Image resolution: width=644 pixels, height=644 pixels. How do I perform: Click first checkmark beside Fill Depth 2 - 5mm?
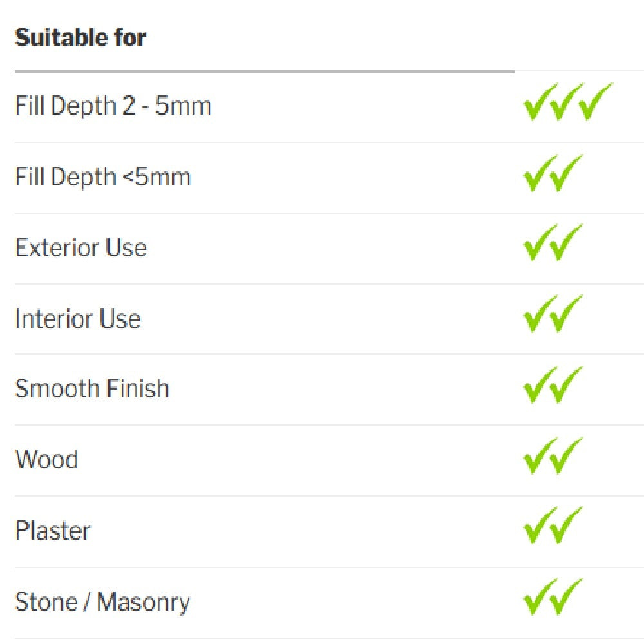coord(538,104)
